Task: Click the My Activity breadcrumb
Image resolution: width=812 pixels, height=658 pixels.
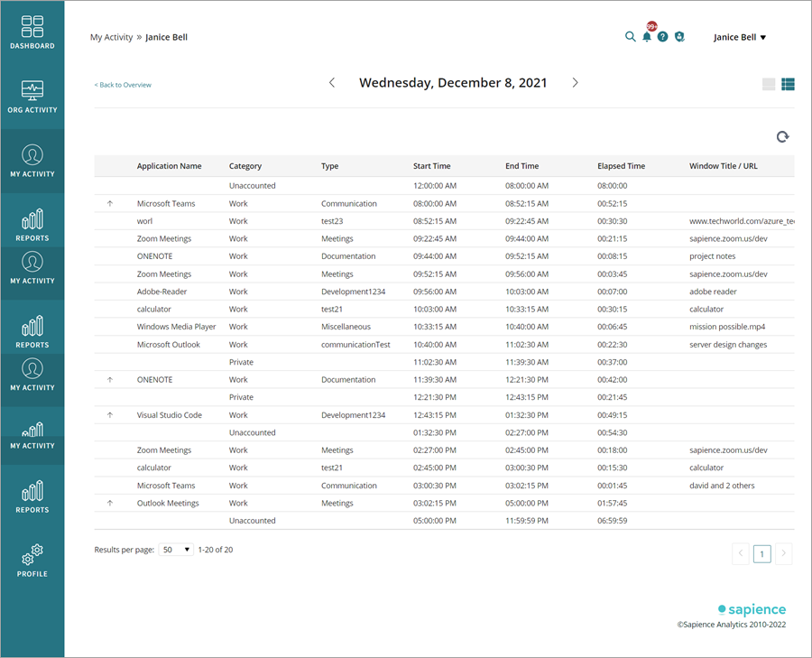Action: coord(111,37)
